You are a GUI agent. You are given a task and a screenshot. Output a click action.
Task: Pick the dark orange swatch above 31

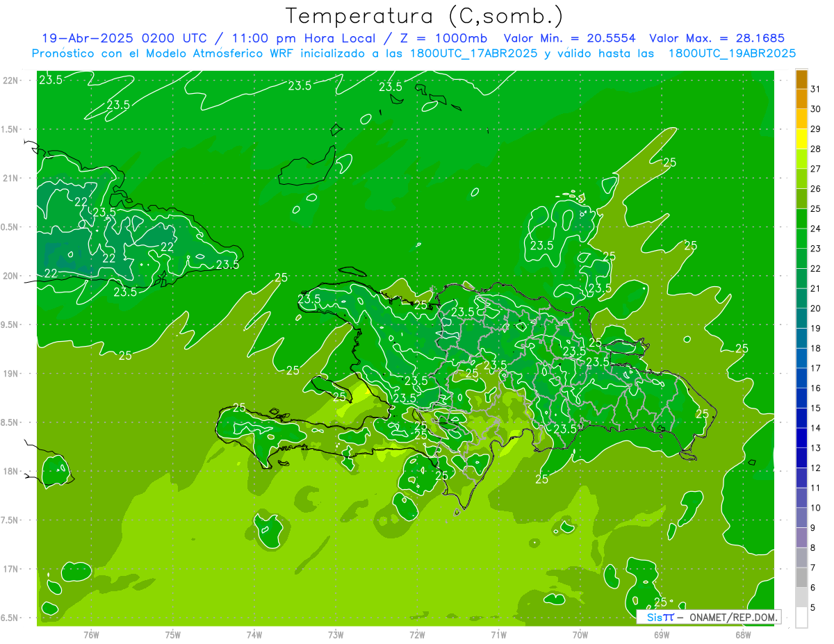pyautogui.click(x=801, y=80)
